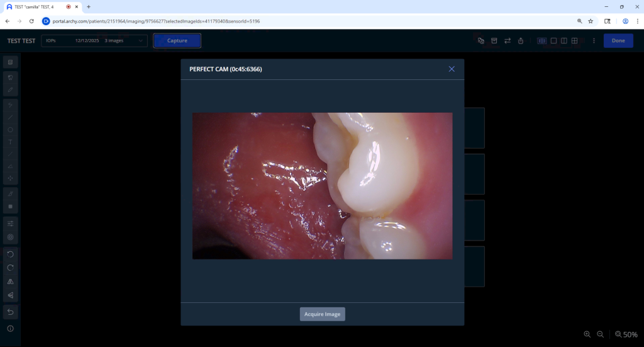Click the archive box icon
The image size is (644, 347).
pos(494,41)
